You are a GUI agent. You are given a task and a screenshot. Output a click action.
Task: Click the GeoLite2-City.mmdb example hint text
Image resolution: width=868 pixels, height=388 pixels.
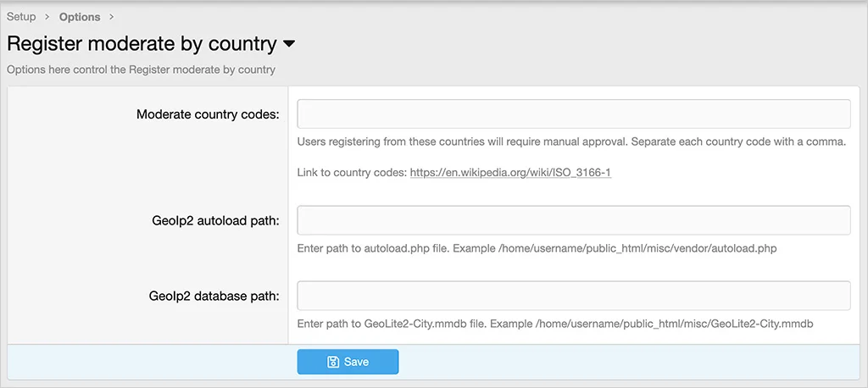click(x=555, y=324)
